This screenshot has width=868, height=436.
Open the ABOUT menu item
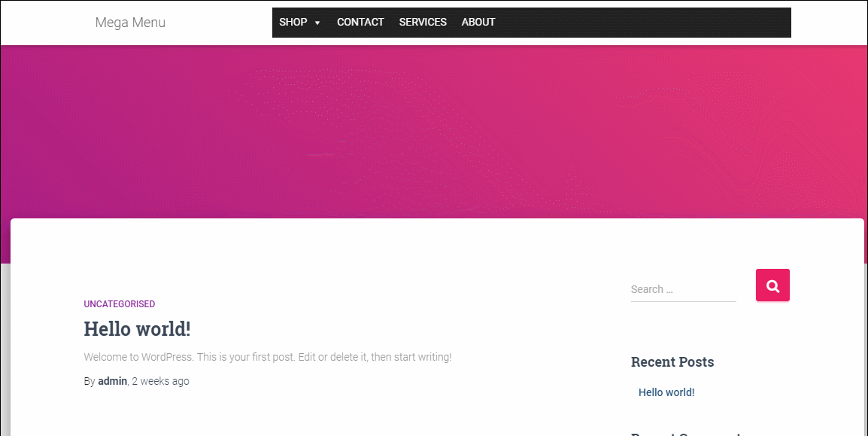tap(478, 22)
